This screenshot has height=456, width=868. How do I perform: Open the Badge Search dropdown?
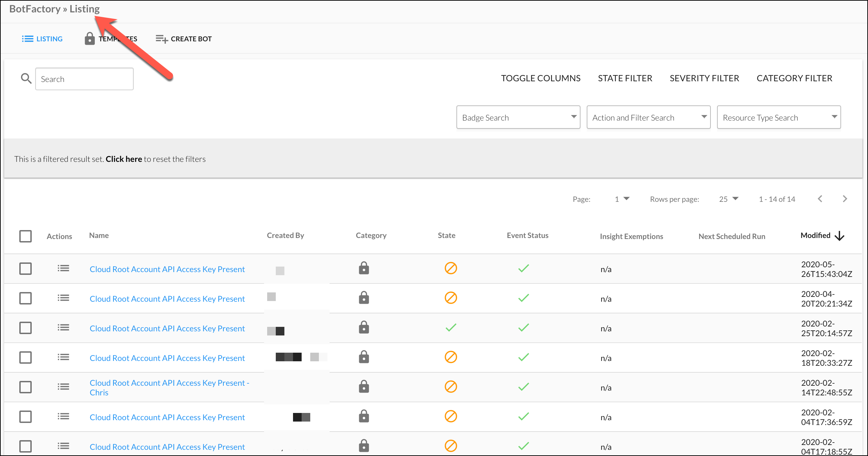(518, 117)
